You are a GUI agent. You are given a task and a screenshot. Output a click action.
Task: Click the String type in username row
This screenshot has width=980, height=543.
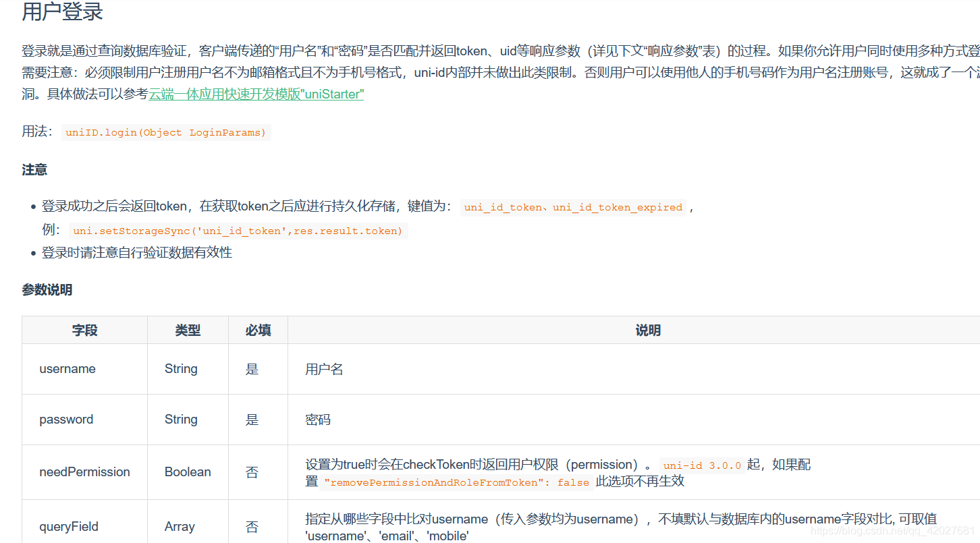coord(181,369)
